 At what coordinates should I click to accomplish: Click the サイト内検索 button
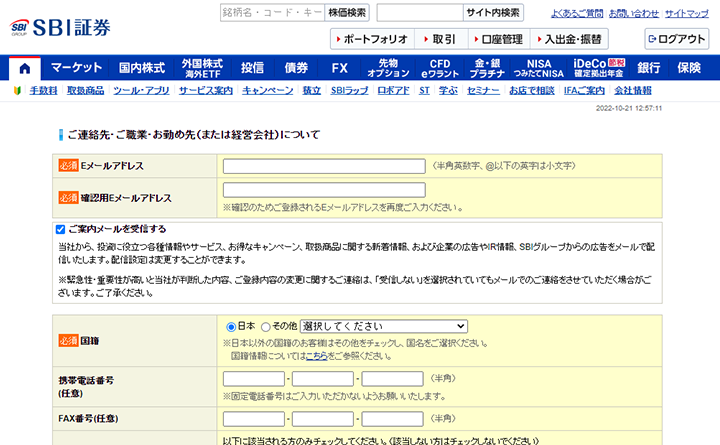click(x=493, y=13)
